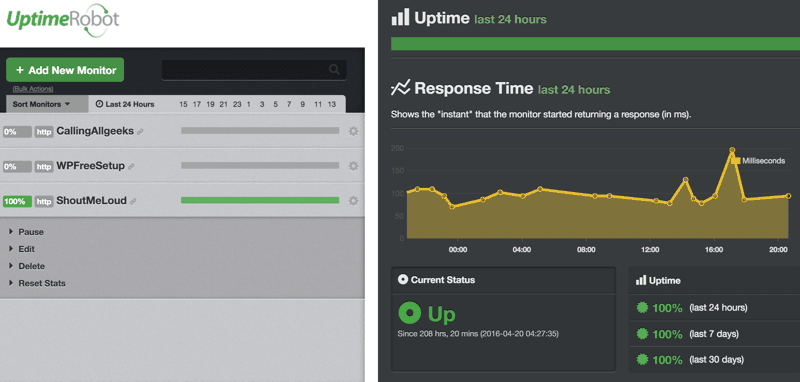Click the 0% badge of WPFreeSetup

(17, 166)
